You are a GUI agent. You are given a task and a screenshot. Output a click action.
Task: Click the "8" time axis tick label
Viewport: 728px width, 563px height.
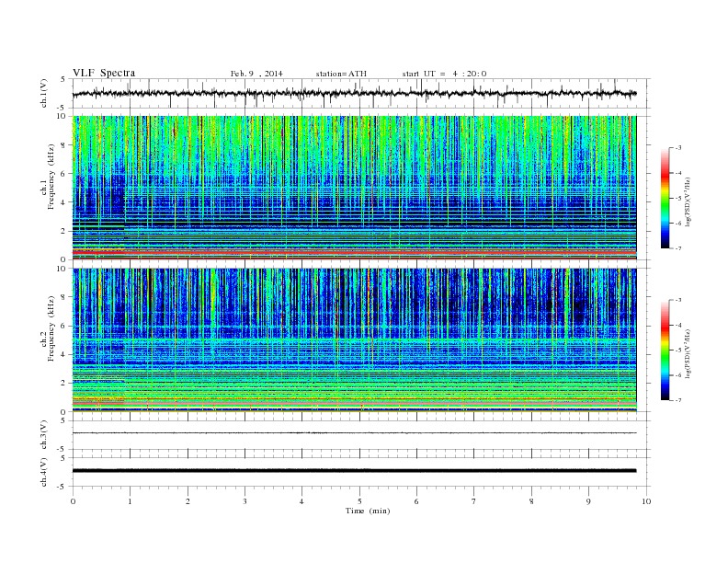point(531,501)
